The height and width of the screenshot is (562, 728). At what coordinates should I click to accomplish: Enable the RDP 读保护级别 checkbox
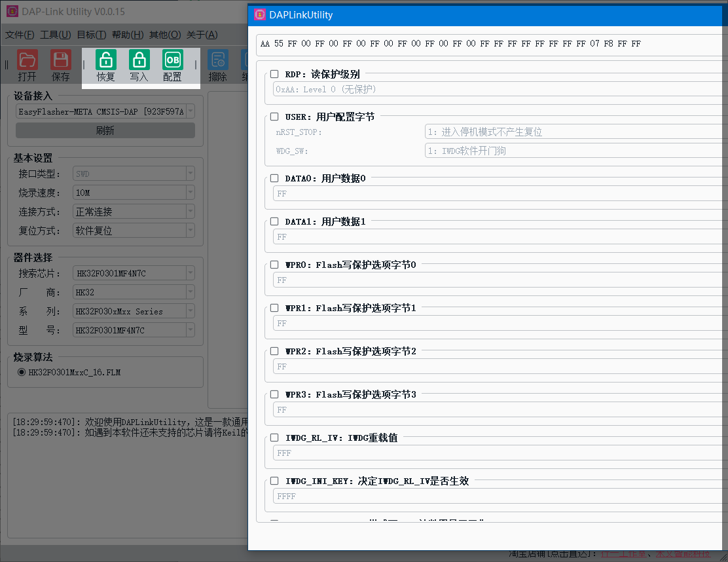274,74
